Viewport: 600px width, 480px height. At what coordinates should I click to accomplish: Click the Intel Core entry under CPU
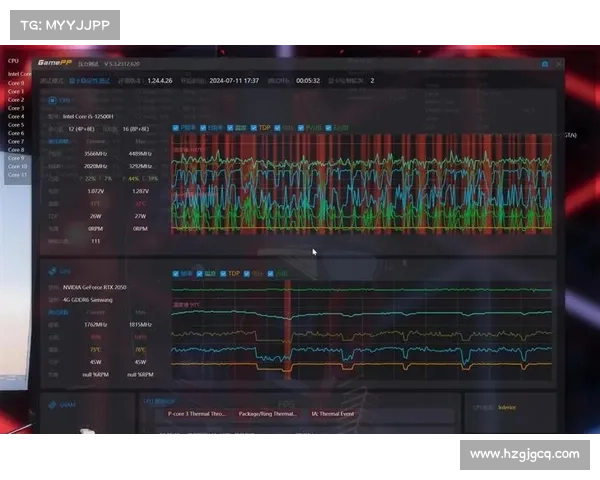point(18,73)
